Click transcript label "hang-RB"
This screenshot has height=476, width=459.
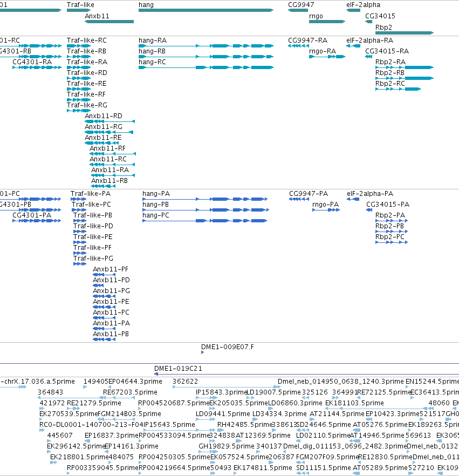(x=152, y=51)
